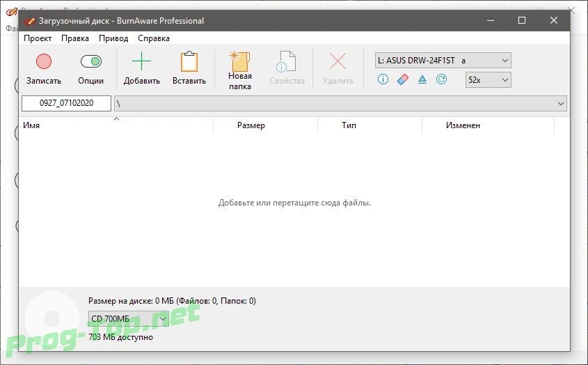The width and height of the screenshot is (588, 365).
Task: Open the CD 700МБ disc size dropdown
Action: pos(129,319)
